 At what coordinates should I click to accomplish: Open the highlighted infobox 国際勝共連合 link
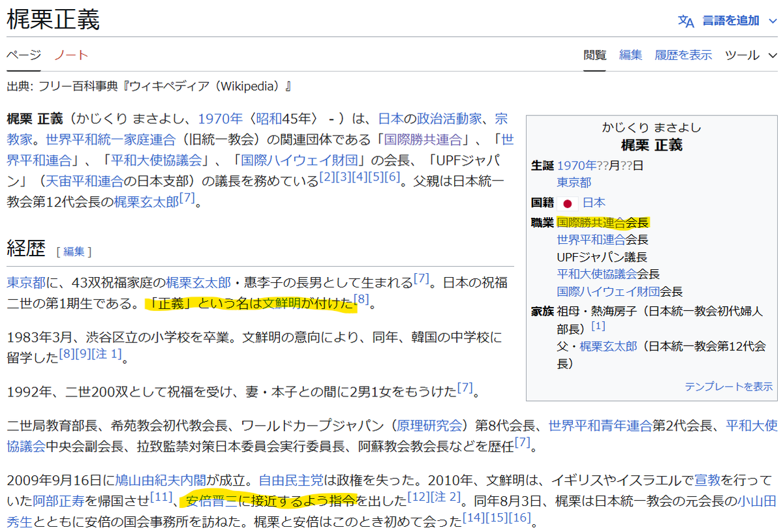click(x=591, y=222)
